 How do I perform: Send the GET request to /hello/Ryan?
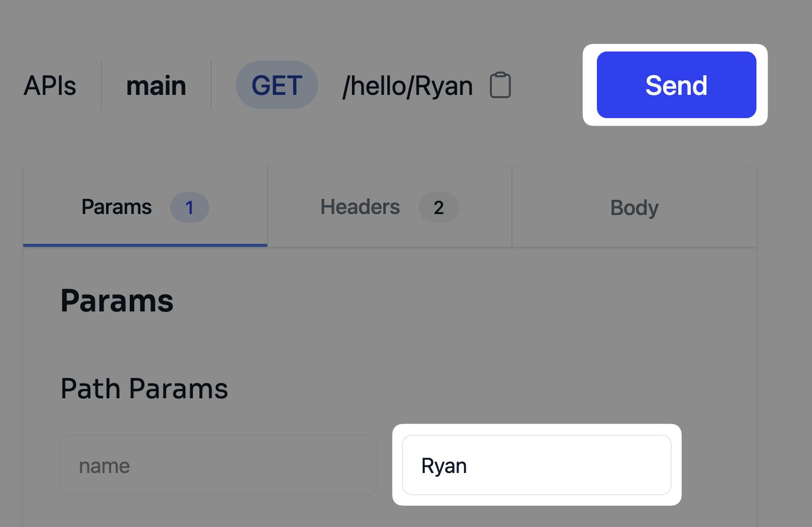(x=676, y=85)
